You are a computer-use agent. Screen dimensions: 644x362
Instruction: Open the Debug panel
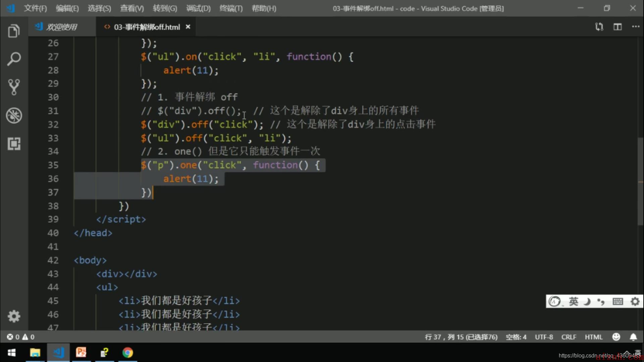(14, 115)
